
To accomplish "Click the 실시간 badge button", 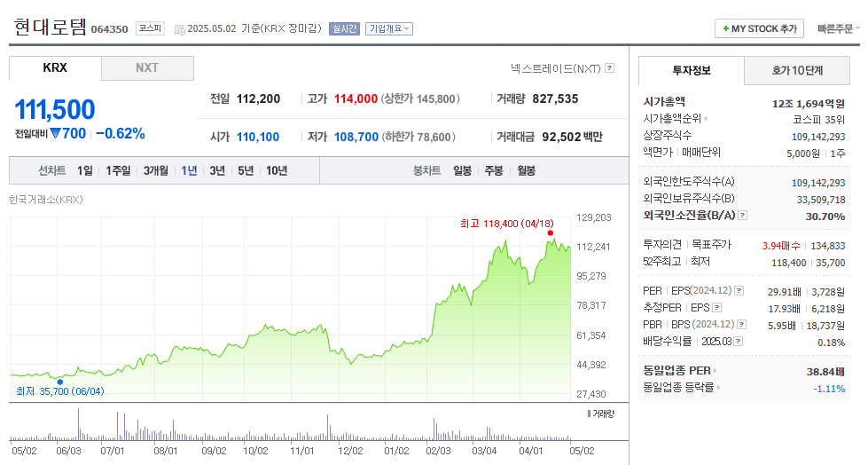I will [x=344, y=28].
